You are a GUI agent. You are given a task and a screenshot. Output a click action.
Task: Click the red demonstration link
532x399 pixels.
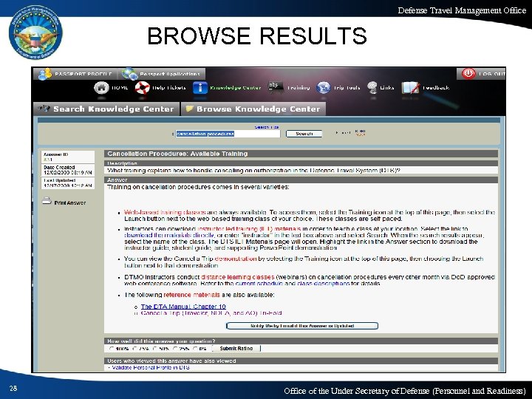click(236, 259)
